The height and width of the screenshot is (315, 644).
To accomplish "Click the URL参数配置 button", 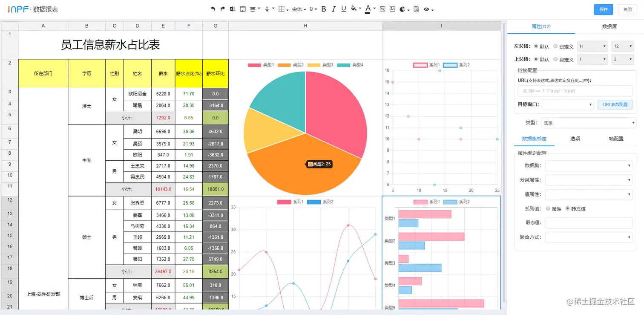I will tap(615, 104).
